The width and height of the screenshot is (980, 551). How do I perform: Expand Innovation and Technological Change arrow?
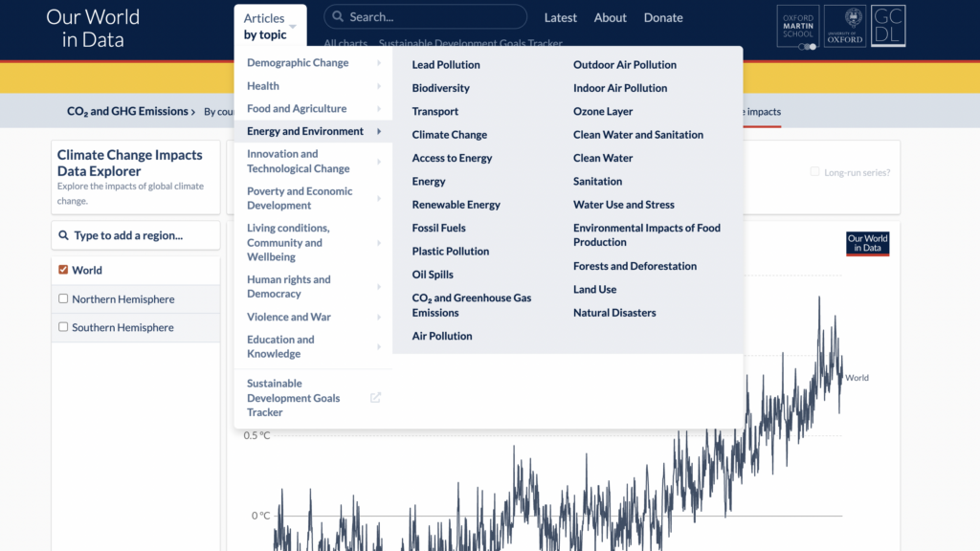click(379, 161)
